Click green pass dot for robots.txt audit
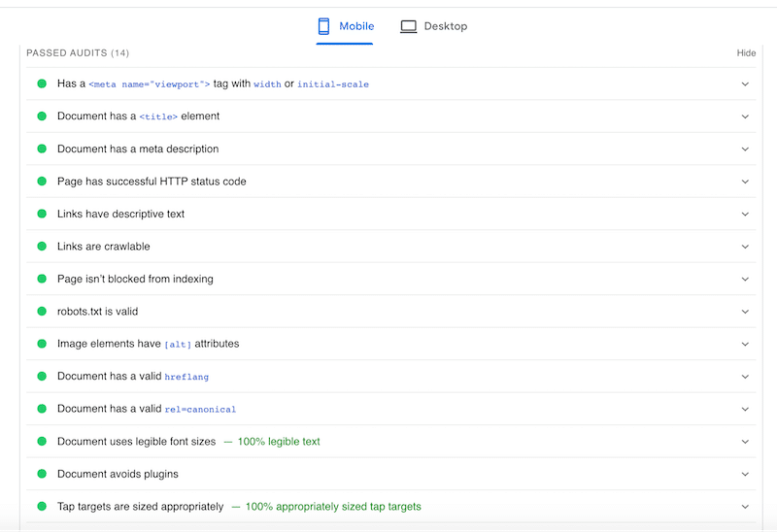The image size is (777, 532). (42, 311)
